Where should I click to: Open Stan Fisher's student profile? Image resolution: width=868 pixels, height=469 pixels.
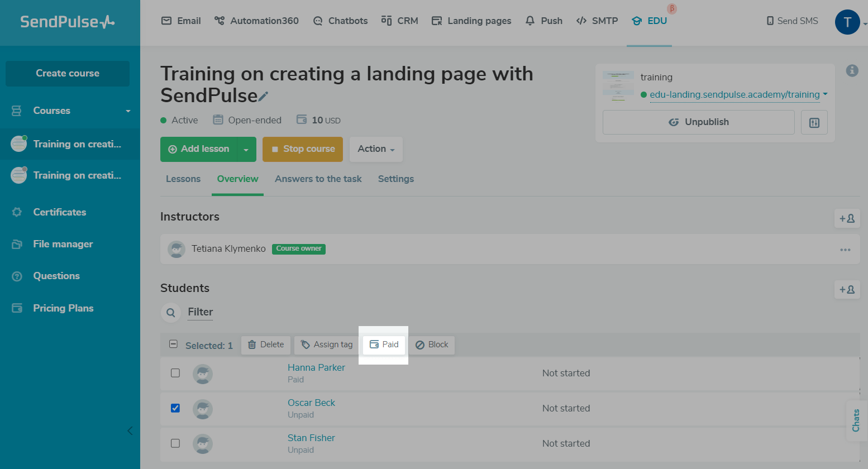pos(311,438)
